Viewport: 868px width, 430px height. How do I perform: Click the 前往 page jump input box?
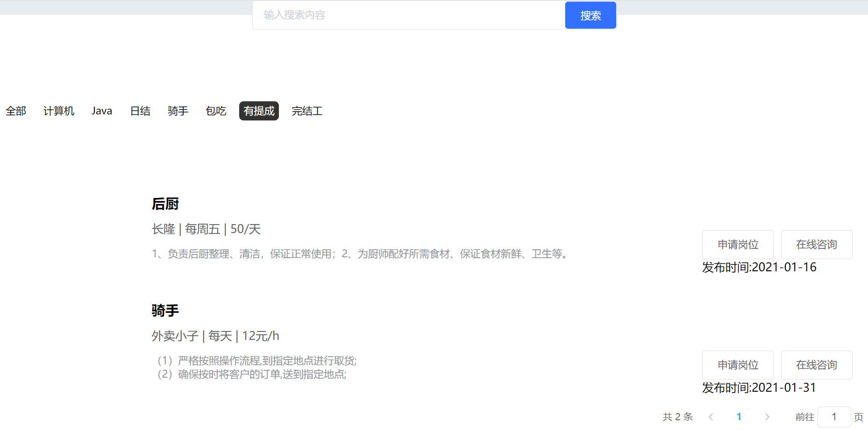coord(834,417)
